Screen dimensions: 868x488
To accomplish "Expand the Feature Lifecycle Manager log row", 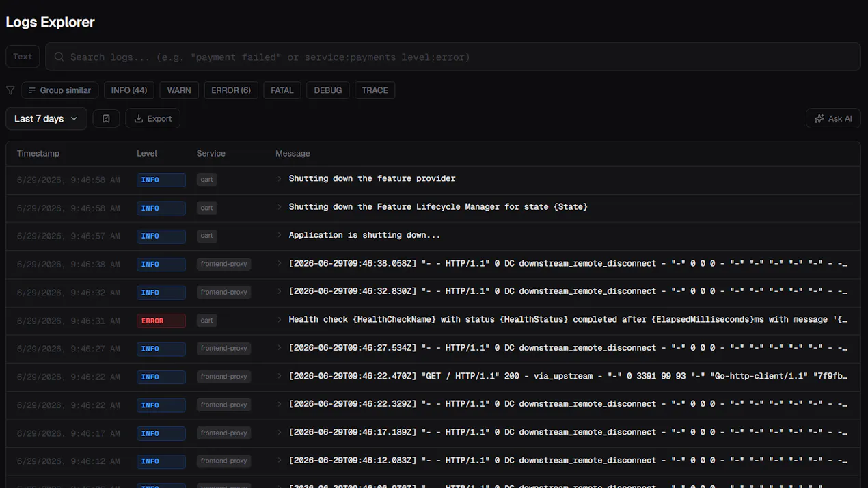I will click(280, 206).
